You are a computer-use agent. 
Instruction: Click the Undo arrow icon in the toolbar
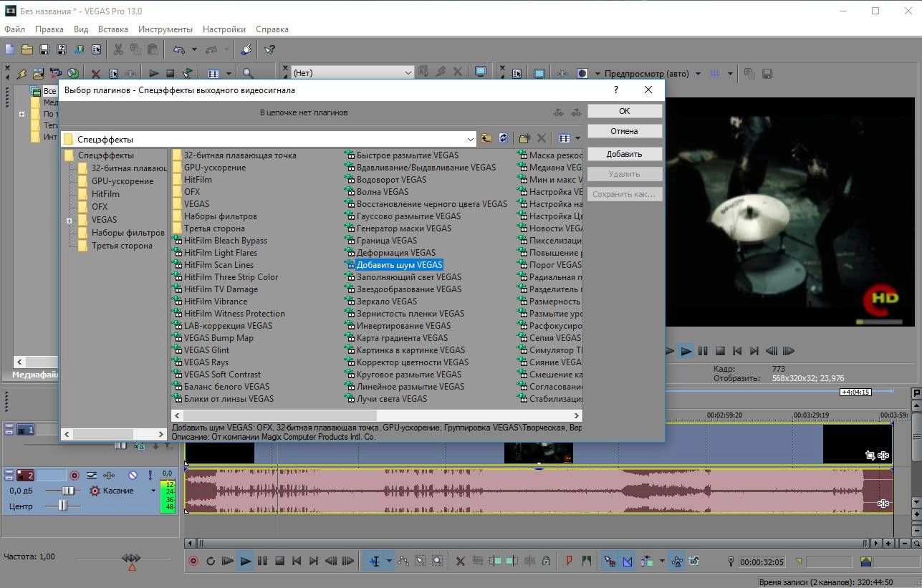[x=179, y=49]
